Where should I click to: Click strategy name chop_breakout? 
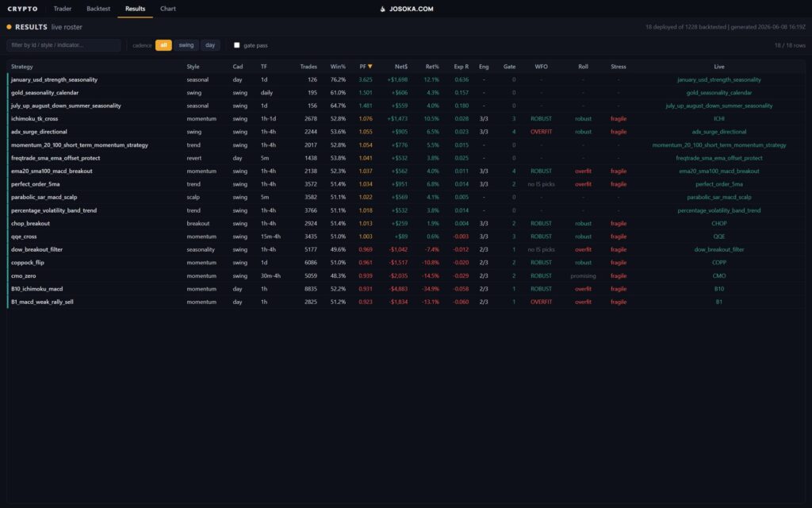(31, 223)
